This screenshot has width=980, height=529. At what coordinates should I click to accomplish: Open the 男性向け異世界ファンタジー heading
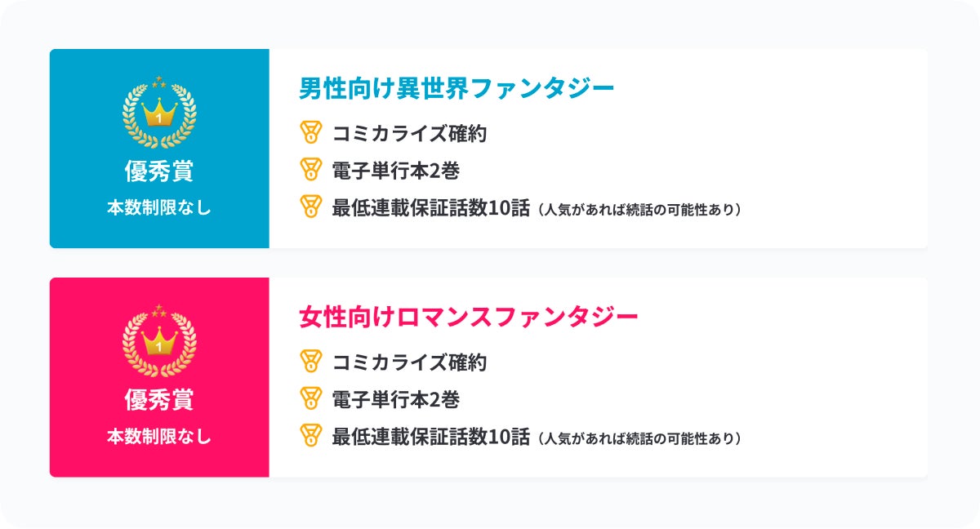[x=456, y=88]
